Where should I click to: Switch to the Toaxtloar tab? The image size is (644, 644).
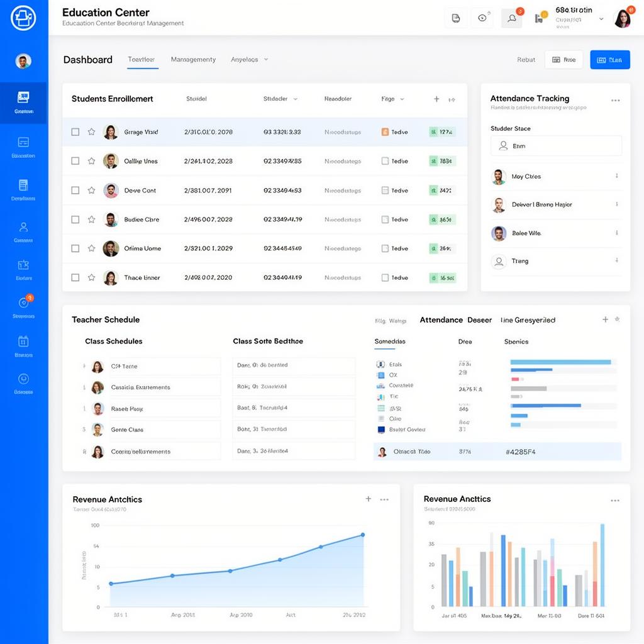click(x=142, y=60)
